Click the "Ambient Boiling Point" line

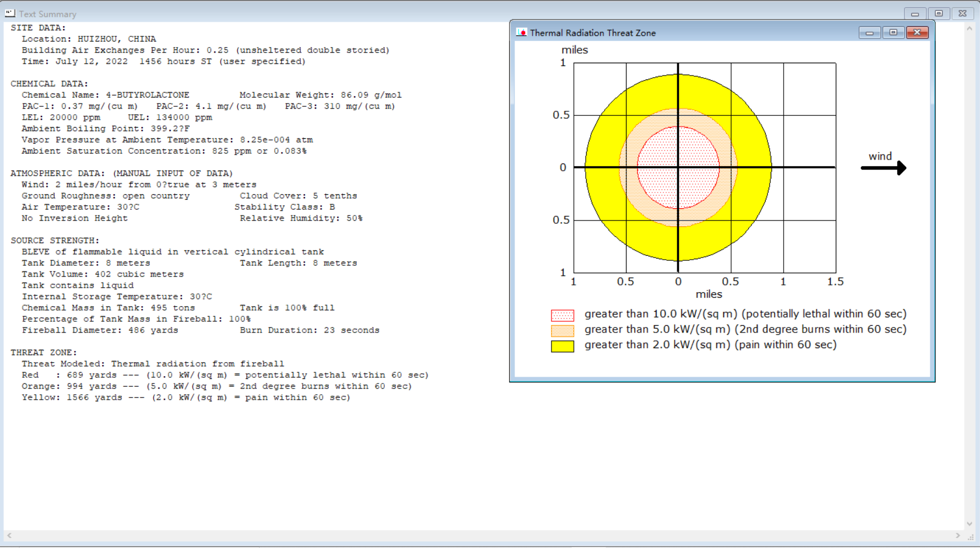click(106, 129)
